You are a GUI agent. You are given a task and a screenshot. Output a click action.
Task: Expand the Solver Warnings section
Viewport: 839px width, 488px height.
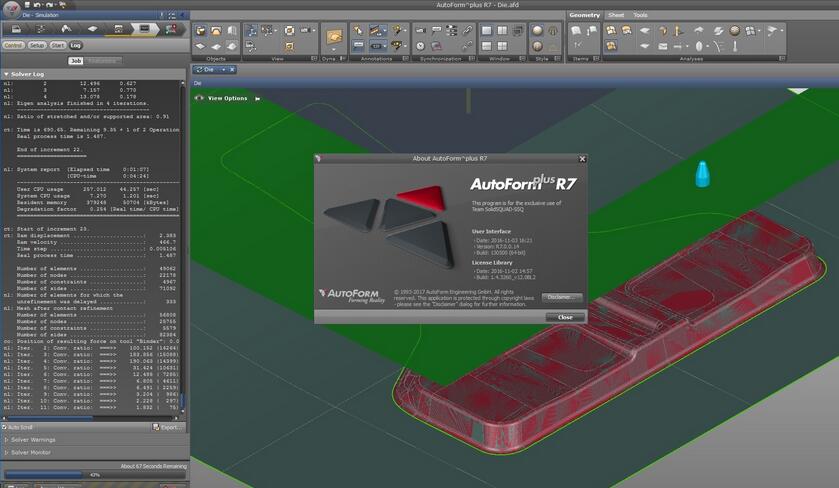point(6,439)
